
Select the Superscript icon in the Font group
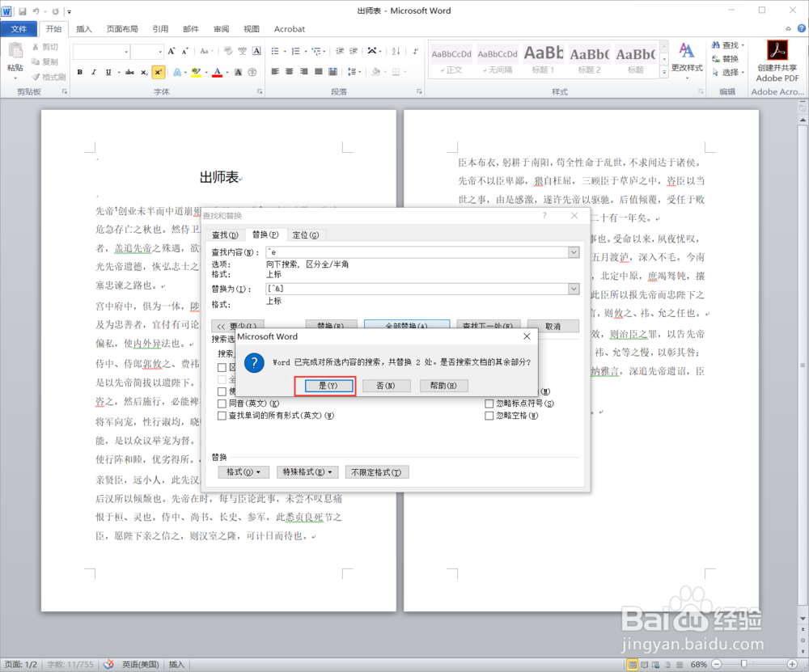(x=159, y=72)
